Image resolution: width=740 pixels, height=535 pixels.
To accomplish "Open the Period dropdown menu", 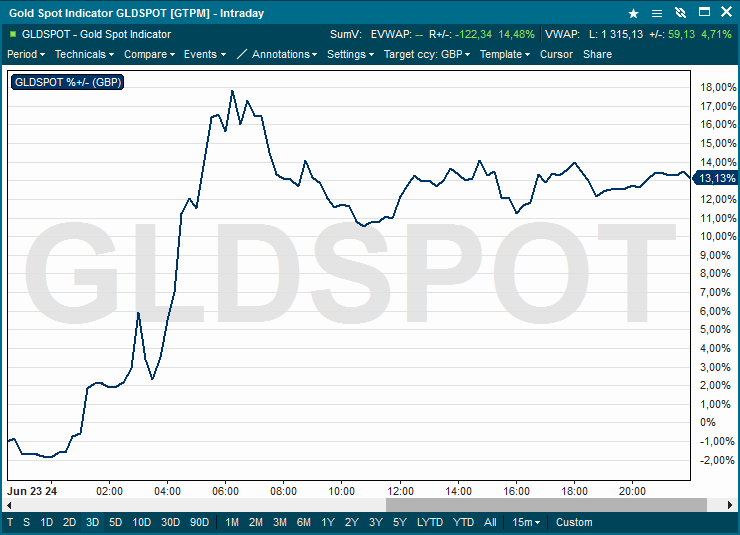I will (26, 54).
